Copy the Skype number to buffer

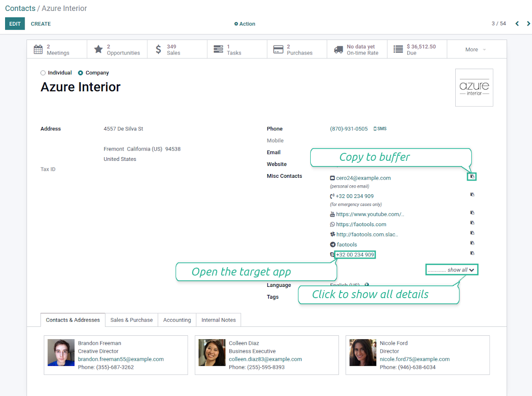(x=472, y=253)
